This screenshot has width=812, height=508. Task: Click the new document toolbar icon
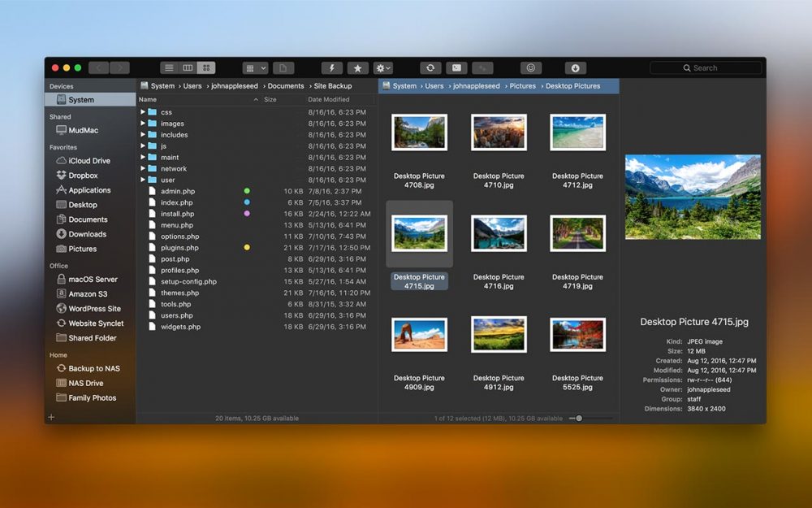pyautogui.click(x=284, y=67)
